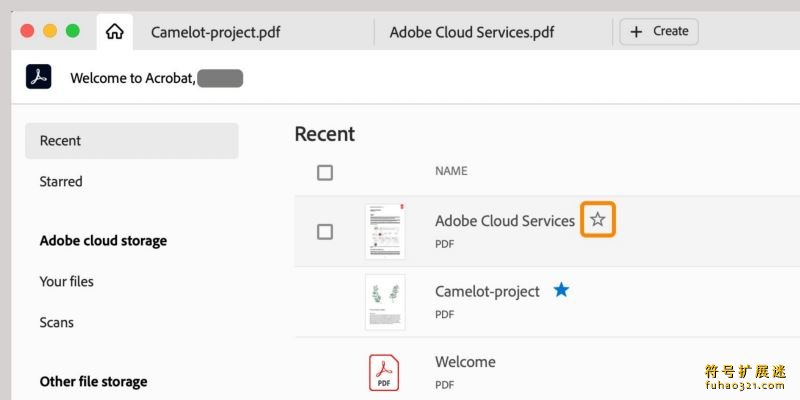Image resolution: width=800 pixels, height=400 pixels.
Task: Open the Home tab icon
Action: pos(115,32)
